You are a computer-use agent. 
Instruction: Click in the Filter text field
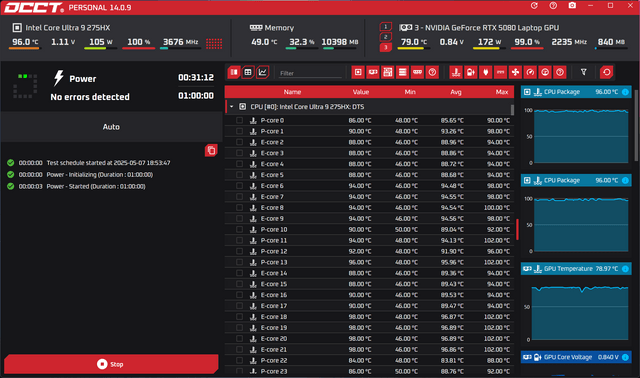[309, 73]
